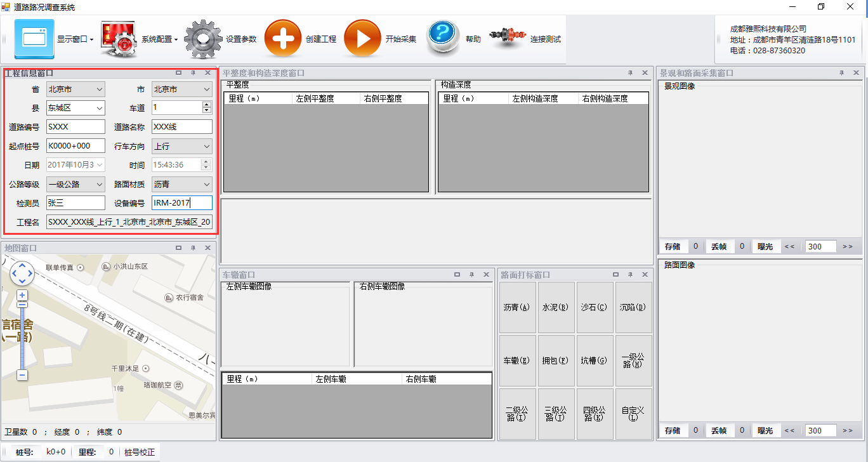Click 桩号校正 in the status bar
This screenshot has width=868, height=462.
tap(140, 452)
